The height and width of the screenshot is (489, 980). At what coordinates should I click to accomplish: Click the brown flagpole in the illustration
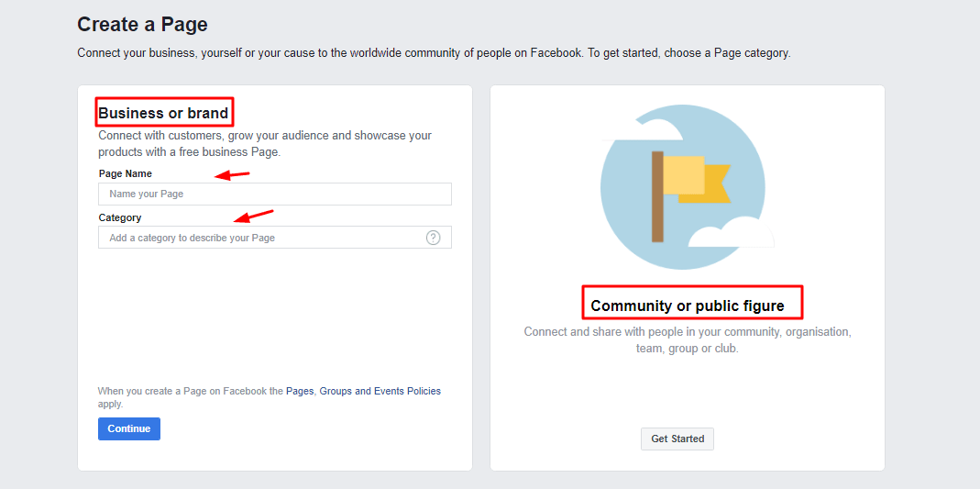[657, 196]
